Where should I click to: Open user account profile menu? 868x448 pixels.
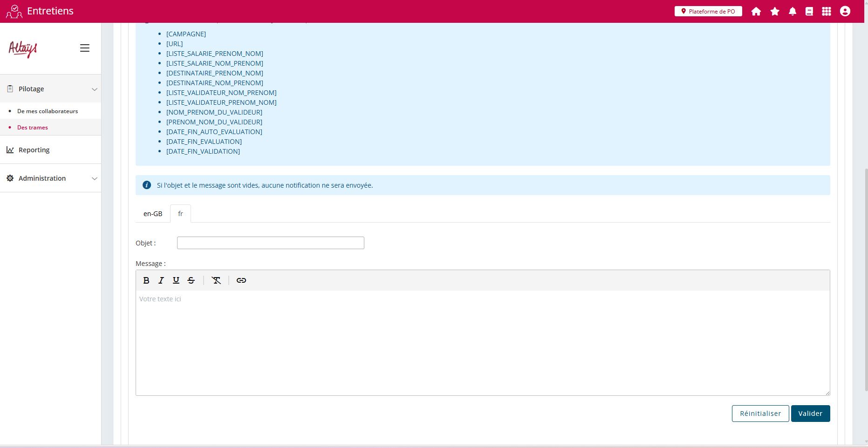[845, 11]
